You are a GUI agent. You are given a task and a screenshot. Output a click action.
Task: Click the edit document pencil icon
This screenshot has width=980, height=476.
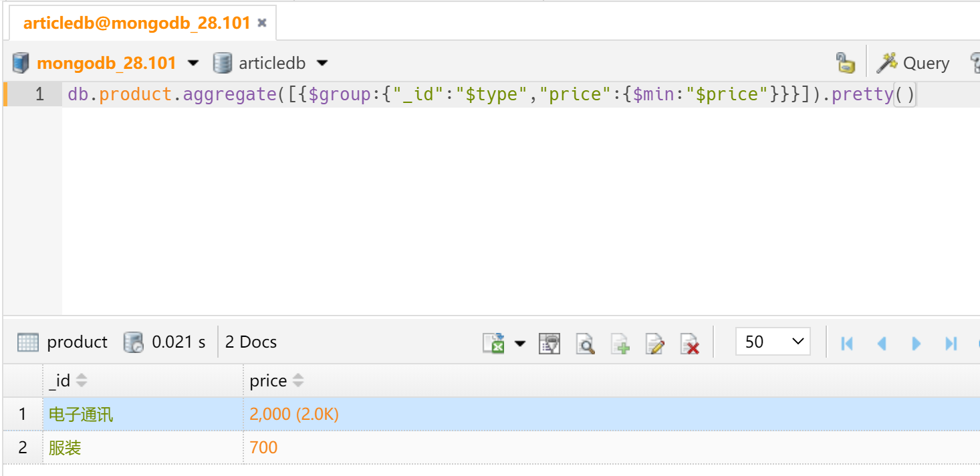(x=655, y=343)
